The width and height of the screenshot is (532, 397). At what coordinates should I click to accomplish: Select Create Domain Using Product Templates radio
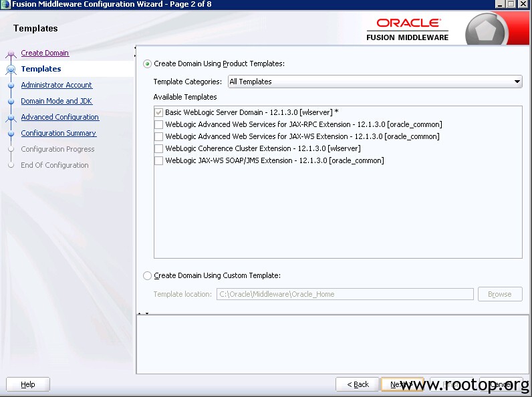[147, 63]
